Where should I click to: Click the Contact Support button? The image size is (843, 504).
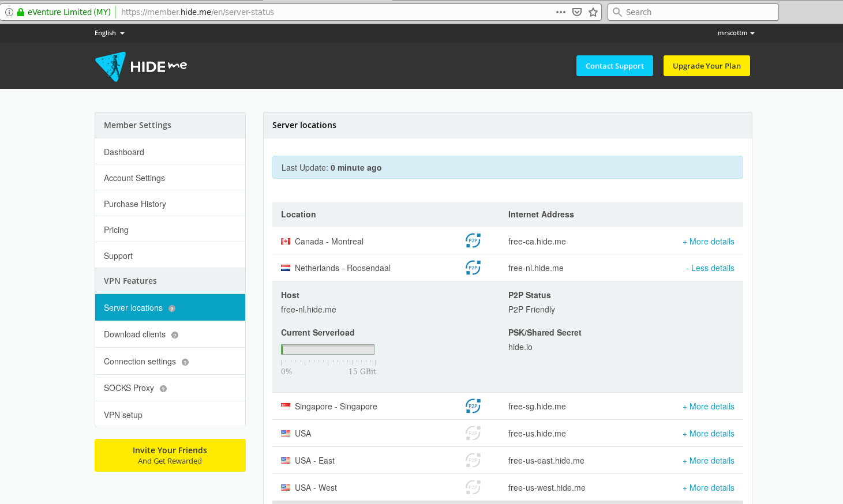615,66
